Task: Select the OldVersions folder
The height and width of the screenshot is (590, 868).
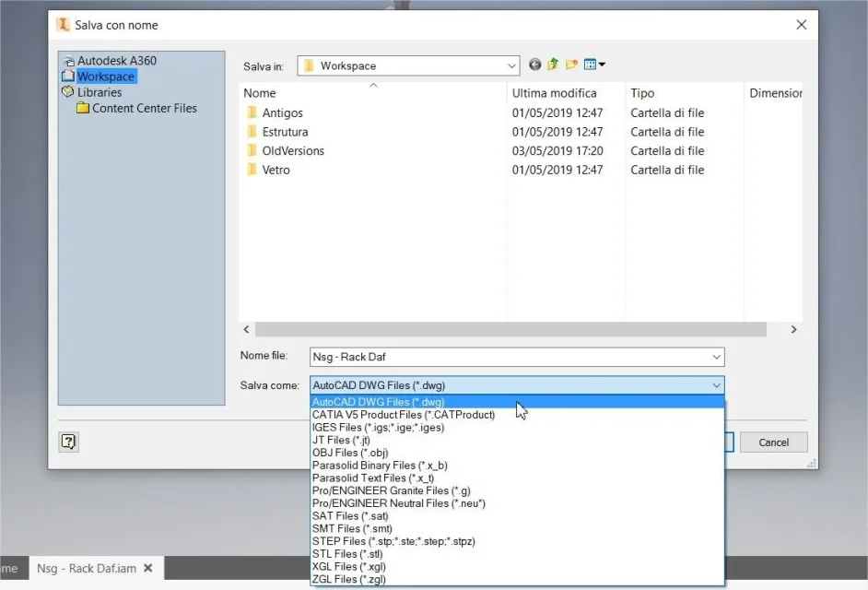Action: click(x=293, y=150)
